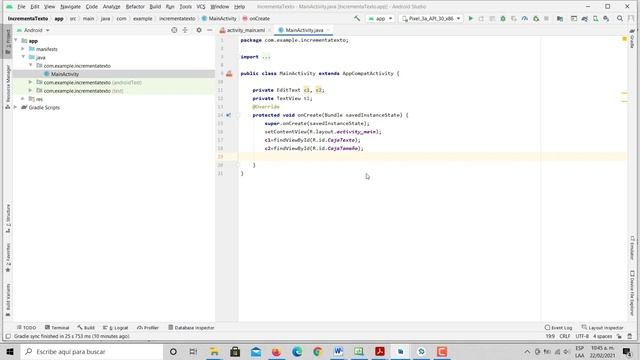Select the MainActivity.java editor tab

304,30
